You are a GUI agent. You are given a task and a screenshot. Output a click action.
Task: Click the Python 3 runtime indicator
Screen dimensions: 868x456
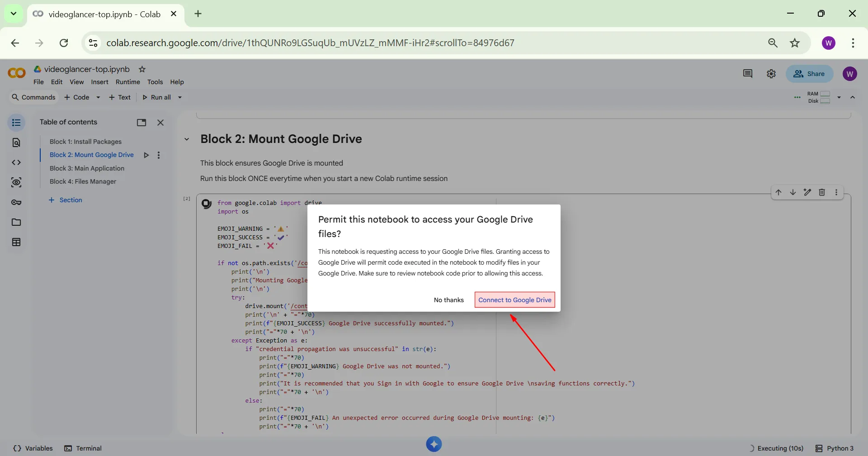(x=835, y=448)
